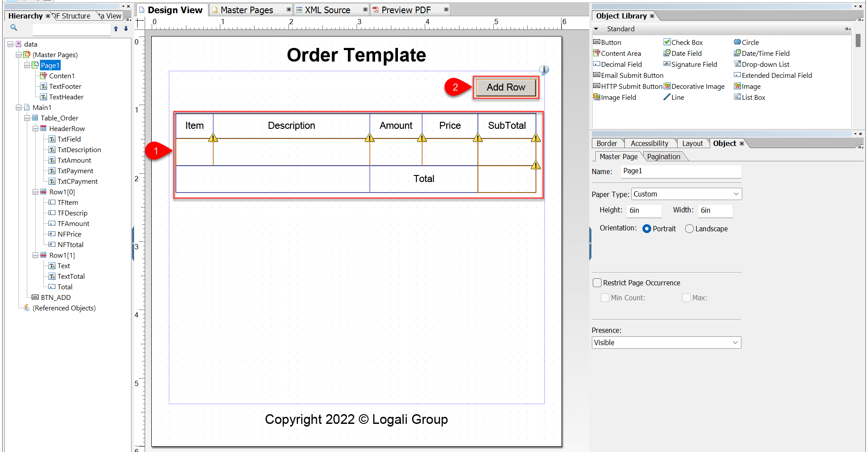Switch to the XML Source tab
The height and width of the screenshot is (452, 868).
pos(327,9)
